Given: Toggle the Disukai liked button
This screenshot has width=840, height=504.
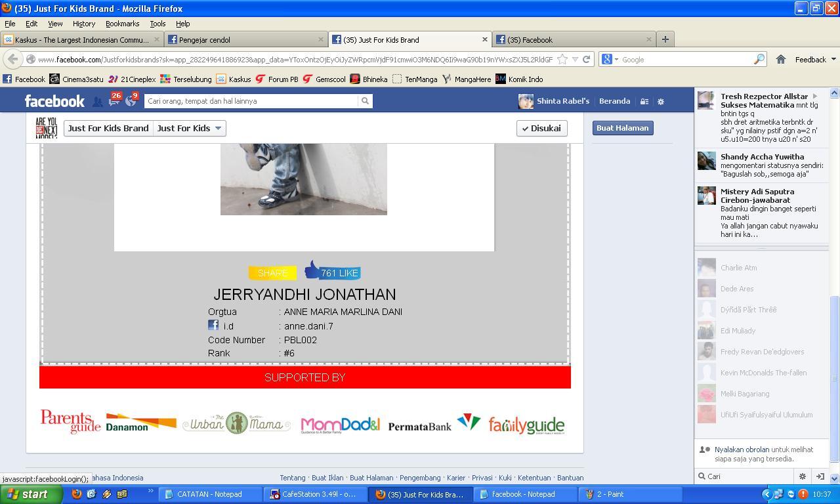Looking at the screenshot, I should point(541,128).
